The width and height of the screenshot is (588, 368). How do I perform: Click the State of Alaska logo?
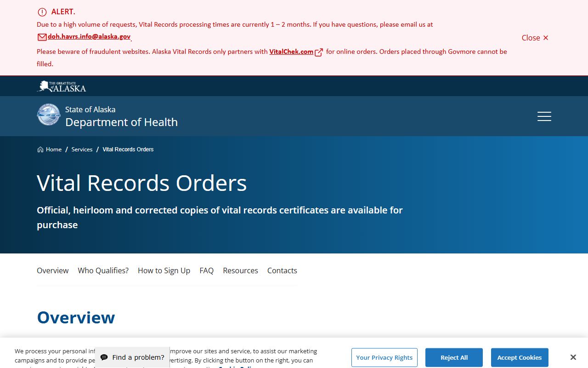[62, 86]
